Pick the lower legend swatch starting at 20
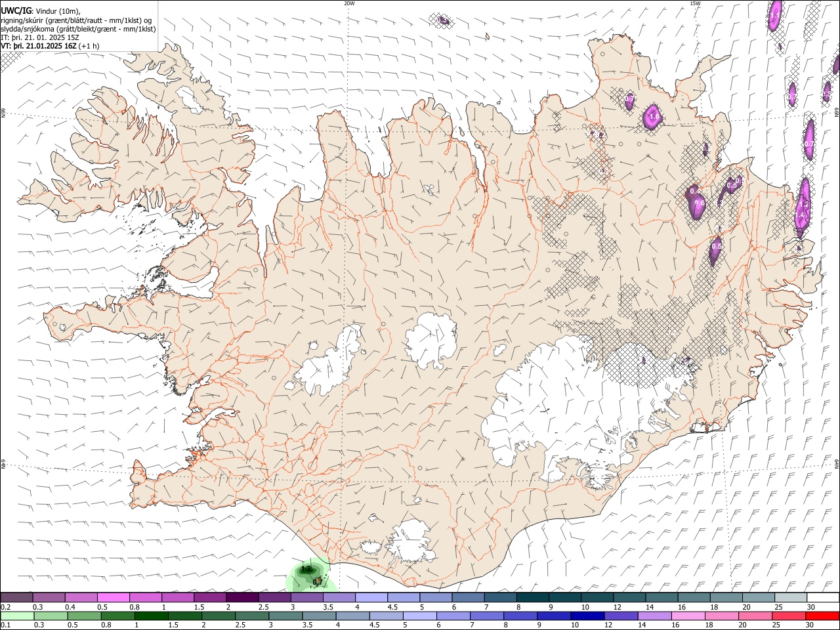This screenshot has height=630, width=840. click(x=755, y=616)
